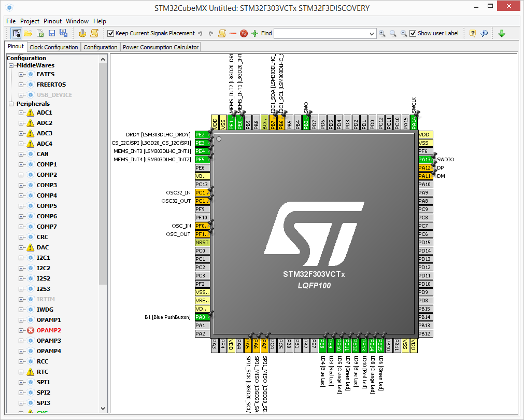Click the first zoom magnifier icon after Find
Image resolution: width=524 pixels, height=420 pixels.
point(382,33)
